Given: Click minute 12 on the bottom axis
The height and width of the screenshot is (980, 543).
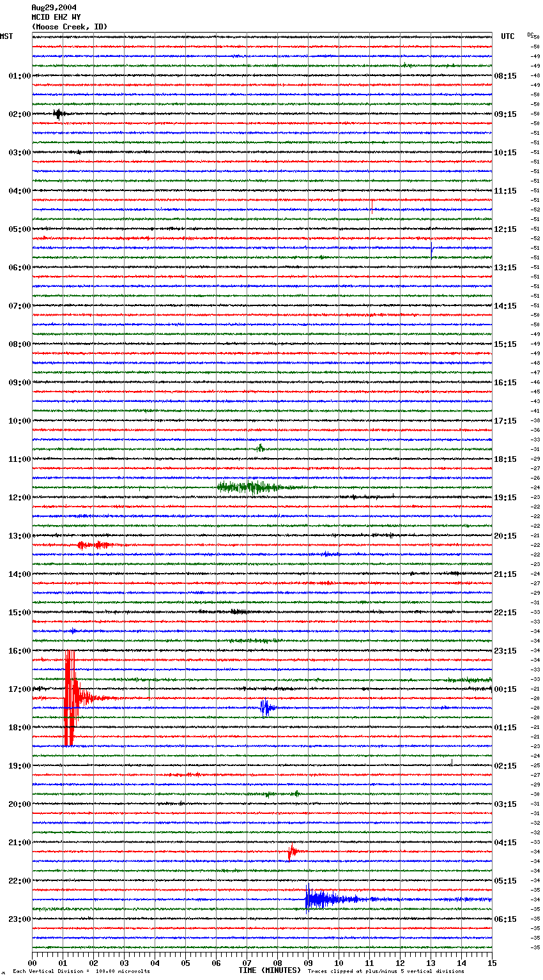Looking at the screenshot, I should click(401, 963).
